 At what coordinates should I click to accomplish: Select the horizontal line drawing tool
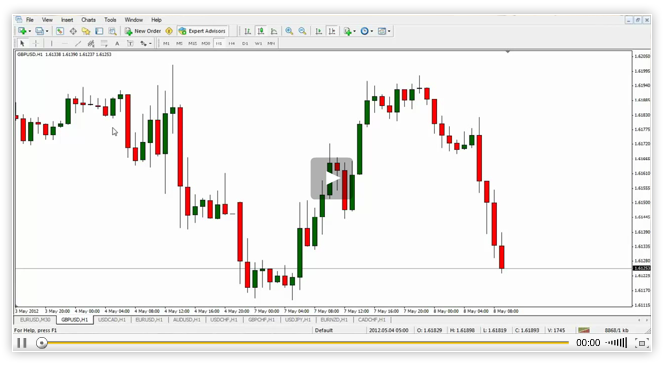(64, 43)
